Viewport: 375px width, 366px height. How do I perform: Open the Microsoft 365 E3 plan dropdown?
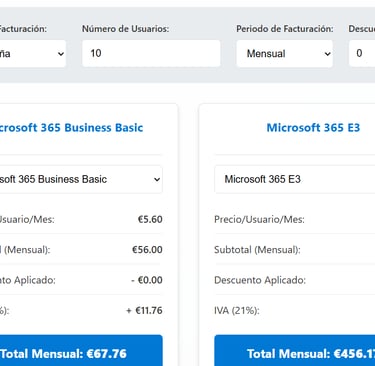pos(295,179)
